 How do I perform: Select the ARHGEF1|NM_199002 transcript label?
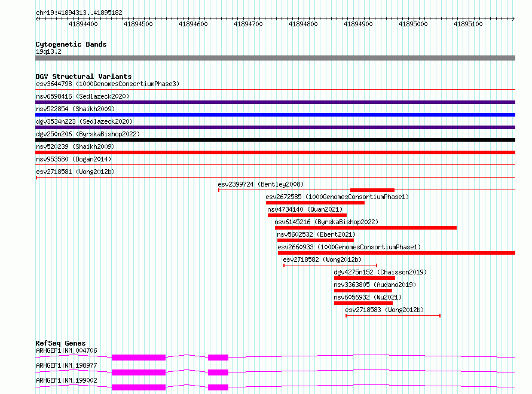(66, 380)
